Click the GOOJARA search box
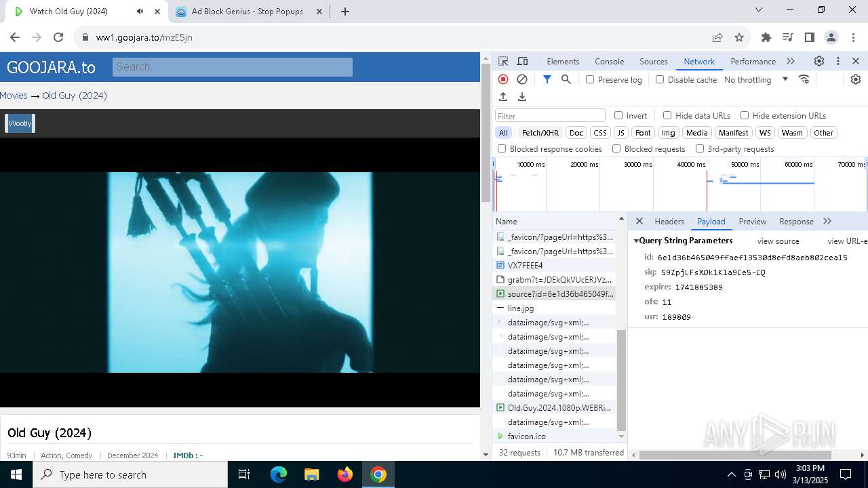Image resolution: width=868 pixels, height=488 pixels. pos(233,66)
